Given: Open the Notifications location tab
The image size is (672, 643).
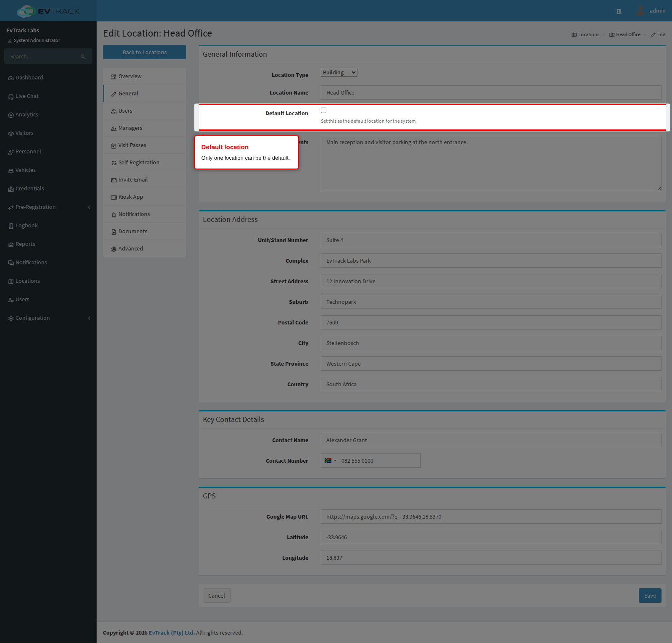Looking at the screenshot, I should click(144, 214).
